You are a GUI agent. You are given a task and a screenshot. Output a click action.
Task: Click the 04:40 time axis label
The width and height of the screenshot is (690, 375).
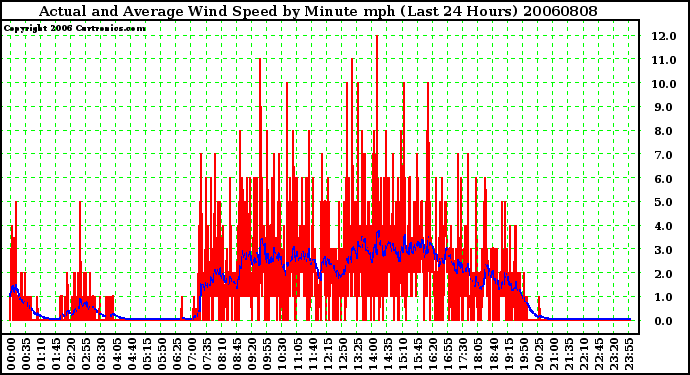pos(131,354)
